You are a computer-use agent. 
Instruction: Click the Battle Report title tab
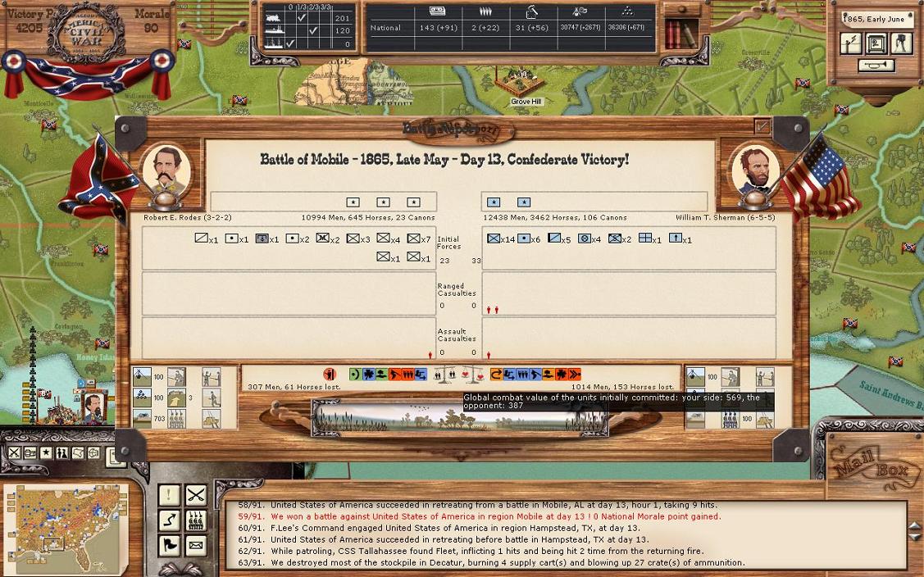pyautogui.click(x=457, y=129)
